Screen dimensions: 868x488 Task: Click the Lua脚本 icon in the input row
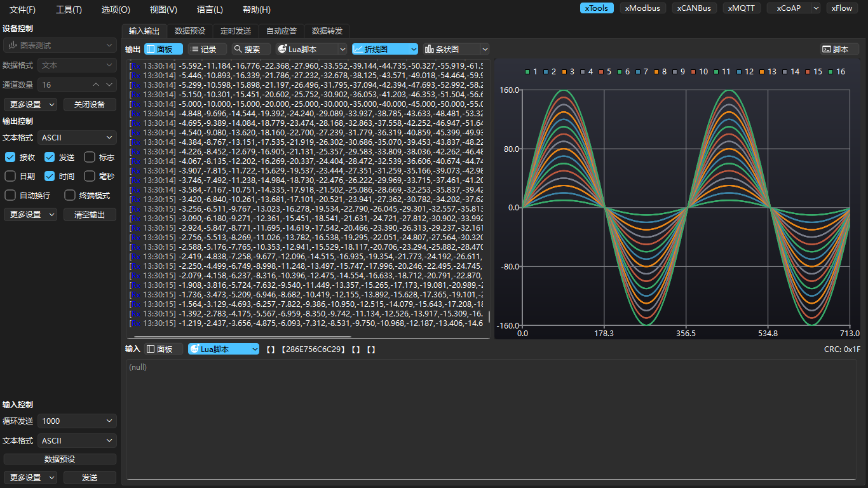pos(194,349)
